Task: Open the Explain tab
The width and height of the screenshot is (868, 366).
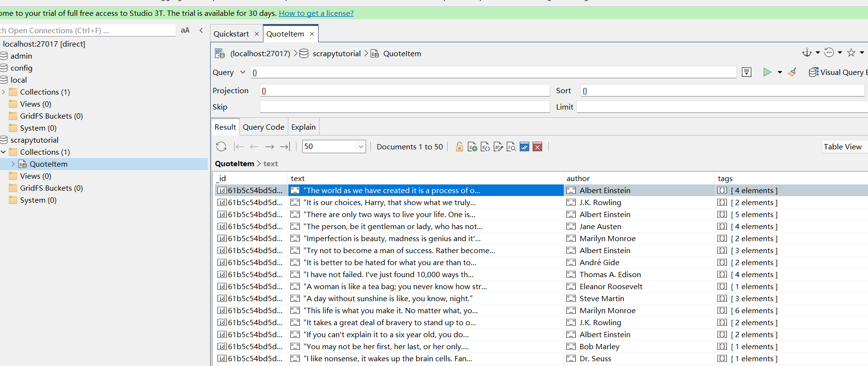Action: tap(303, 127)
